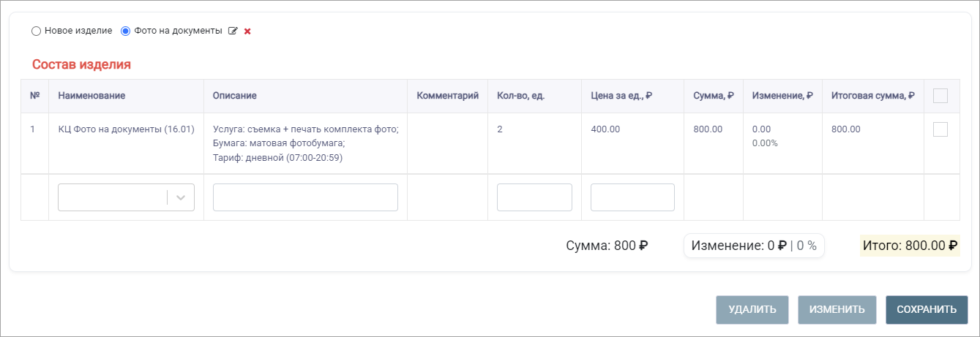The image size is (980, 337).
Task: Click the СОХРАНИТЬ button
Action: pyautogui.click(x=927, y=310)
